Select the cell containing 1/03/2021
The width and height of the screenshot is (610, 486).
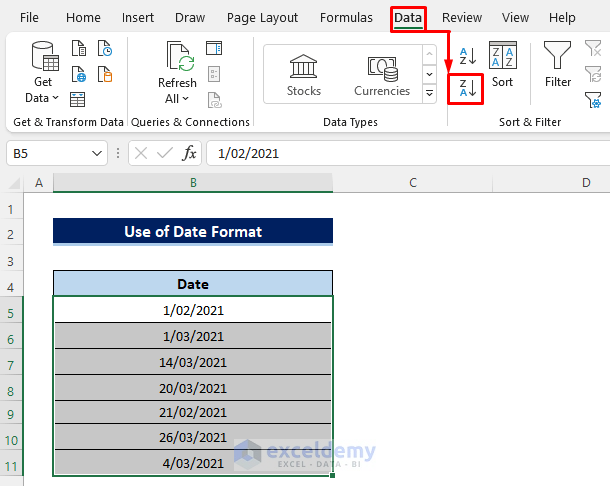click(193, 336)
